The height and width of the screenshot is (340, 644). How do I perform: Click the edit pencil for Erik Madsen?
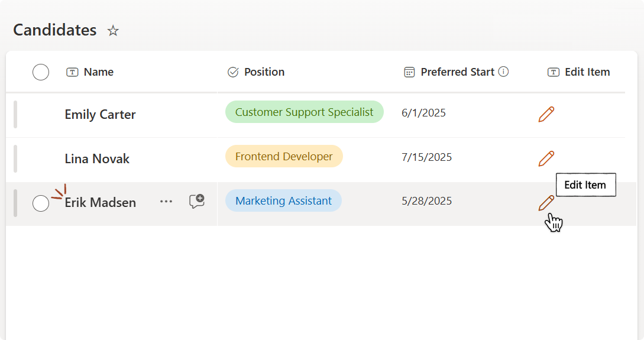(x=546, y=203)
